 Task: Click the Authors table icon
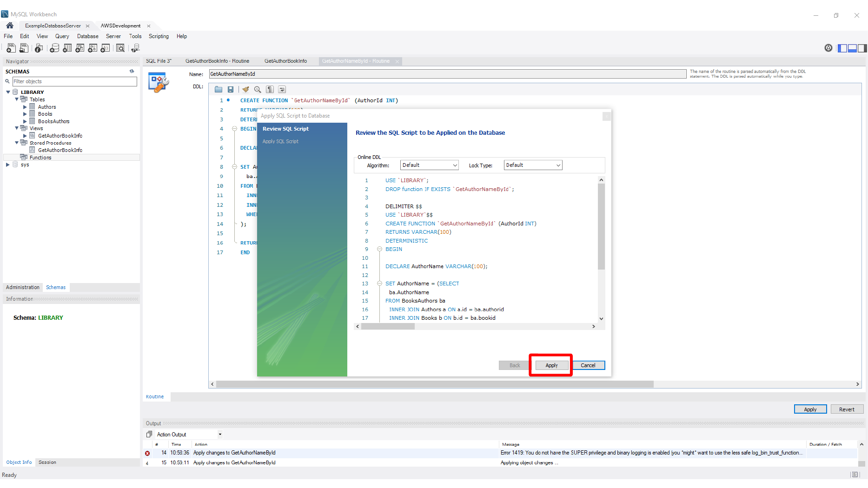pos(32,107)
